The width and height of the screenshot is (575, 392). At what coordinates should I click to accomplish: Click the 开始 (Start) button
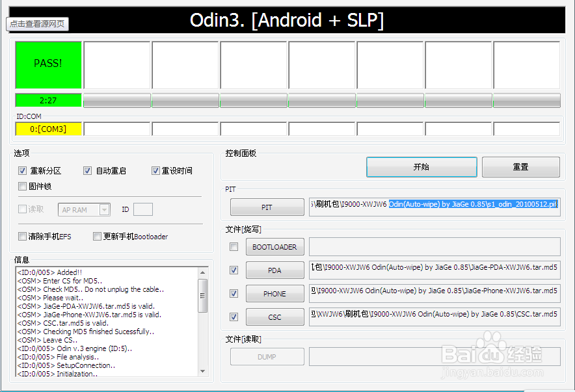tap(421, 167)
